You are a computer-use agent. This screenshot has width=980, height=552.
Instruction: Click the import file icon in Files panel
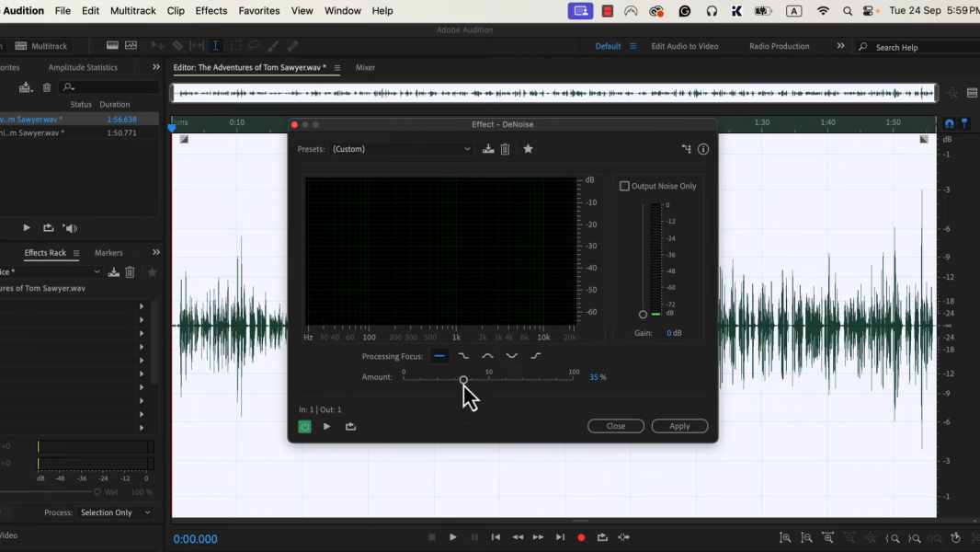tap(25, 87)
